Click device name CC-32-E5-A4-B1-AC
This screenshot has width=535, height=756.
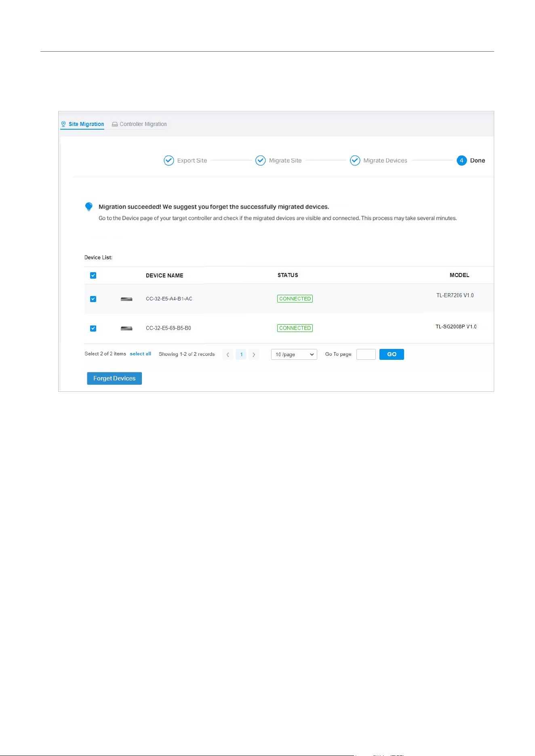point(169,299)
